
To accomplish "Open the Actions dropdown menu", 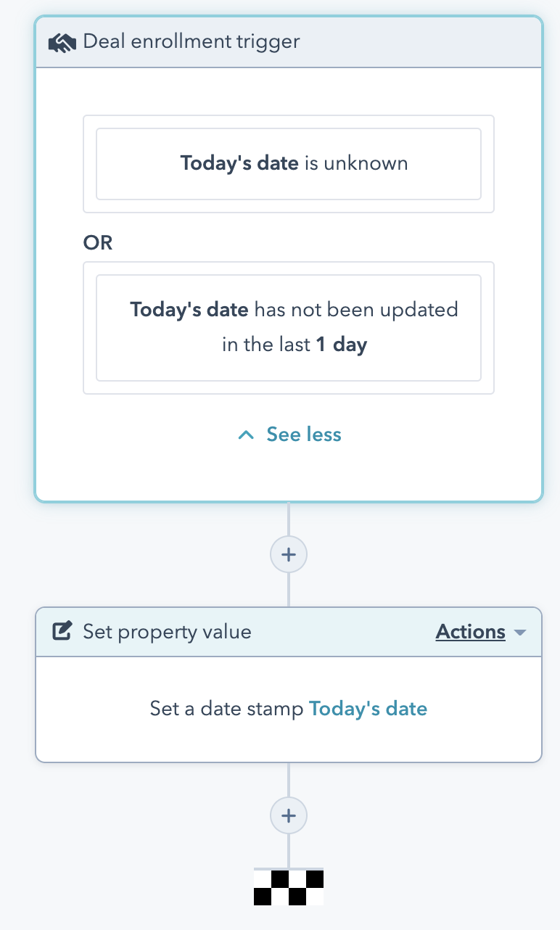I will click(471, 632).
